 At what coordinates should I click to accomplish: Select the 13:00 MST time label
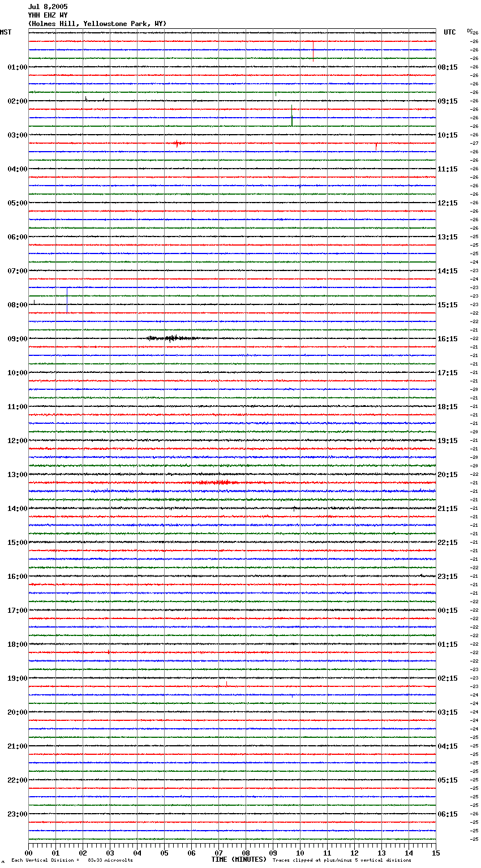coord(18,475)
